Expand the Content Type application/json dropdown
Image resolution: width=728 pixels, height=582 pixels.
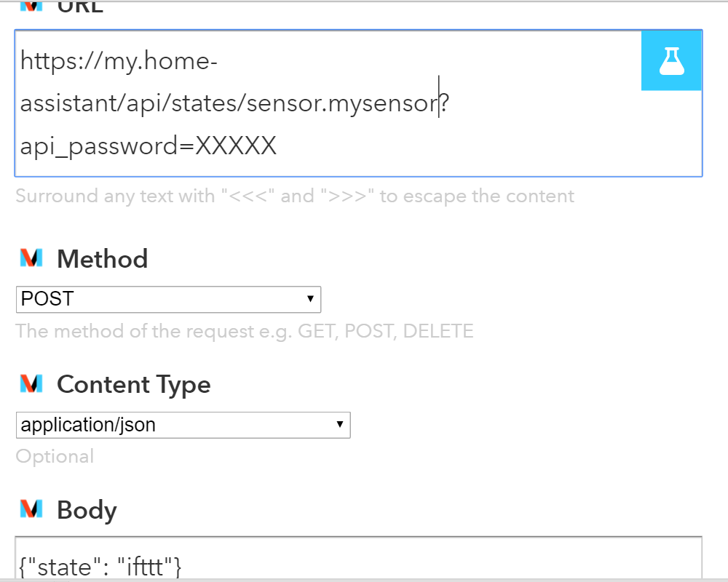pos(182,425)
